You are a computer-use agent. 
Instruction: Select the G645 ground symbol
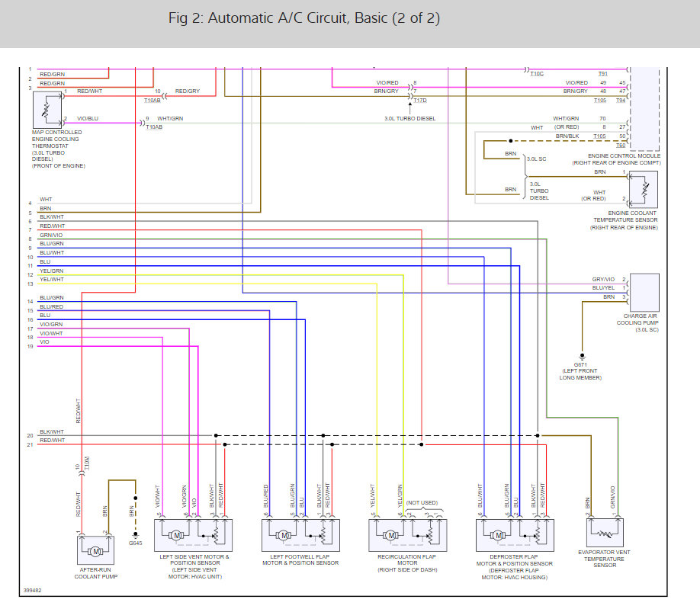135,534
